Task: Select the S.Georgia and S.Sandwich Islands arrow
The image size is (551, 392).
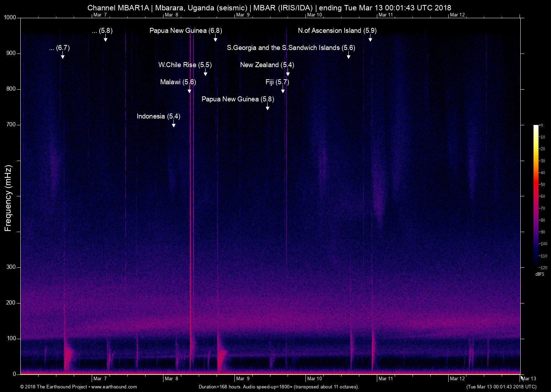Action: pyautogui.click(x=349, y=56)
